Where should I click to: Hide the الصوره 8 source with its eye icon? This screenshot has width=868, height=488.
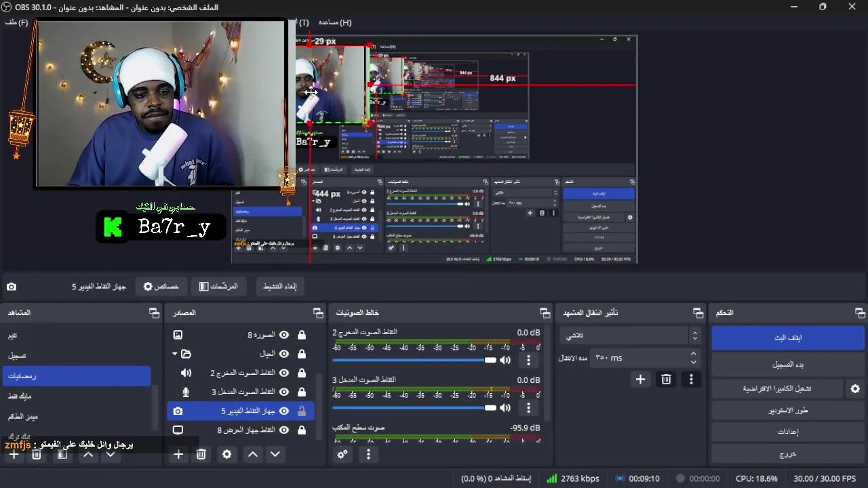click(284, 335)
